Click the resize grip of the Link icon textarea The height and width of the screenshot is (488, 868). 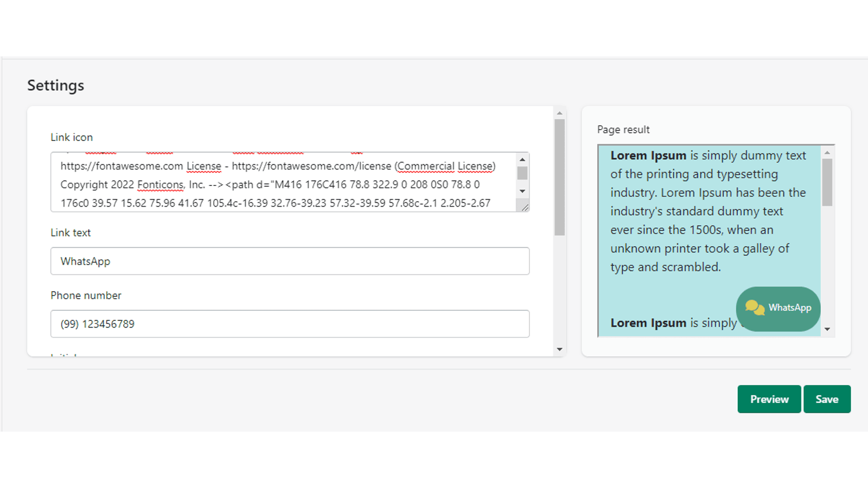(526, 207)
